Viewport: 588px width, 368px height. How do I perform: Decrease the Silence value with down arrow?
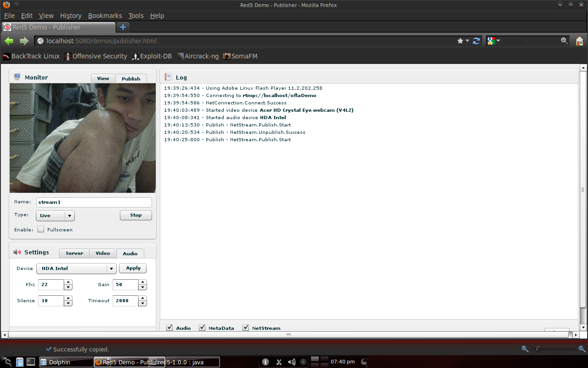coord(68,304)
